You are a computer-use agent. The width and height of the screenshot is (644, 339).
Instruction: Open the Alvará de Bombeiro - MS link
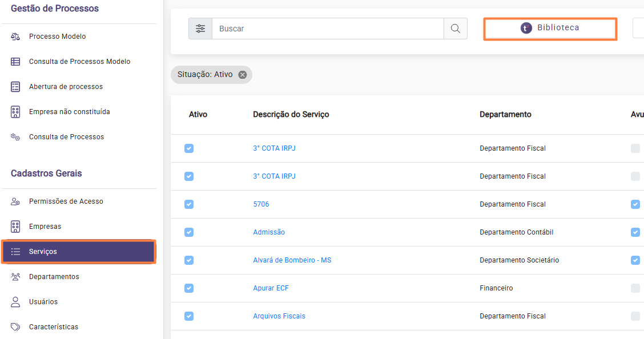[292, 260]
